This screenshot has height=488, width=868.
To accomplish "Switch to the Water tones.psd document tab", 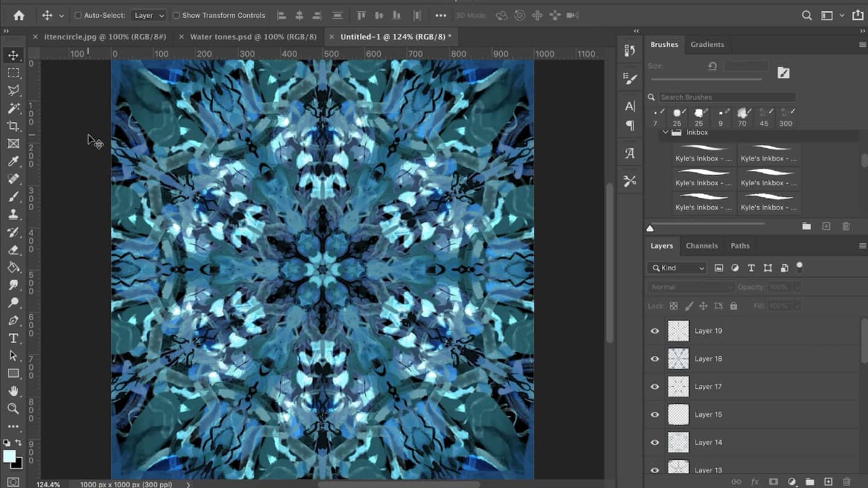I will (x=253, y=37).
